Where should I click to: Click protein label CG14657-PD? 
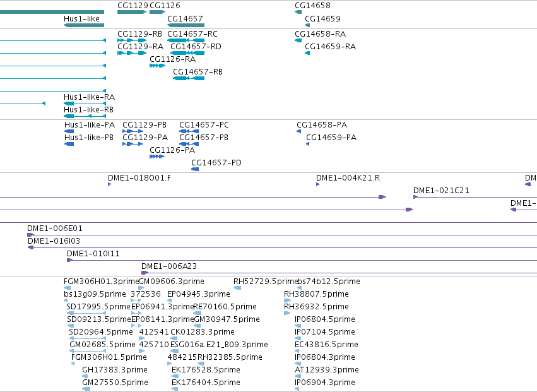click(216, 163)
